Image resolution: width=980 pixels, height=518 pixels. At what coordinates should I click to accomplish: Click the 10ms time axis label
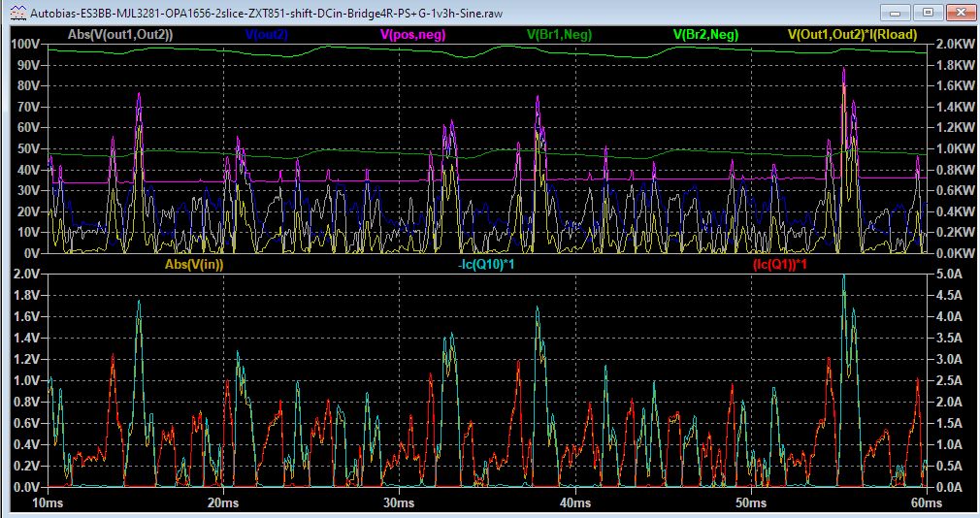pos(48,503)
